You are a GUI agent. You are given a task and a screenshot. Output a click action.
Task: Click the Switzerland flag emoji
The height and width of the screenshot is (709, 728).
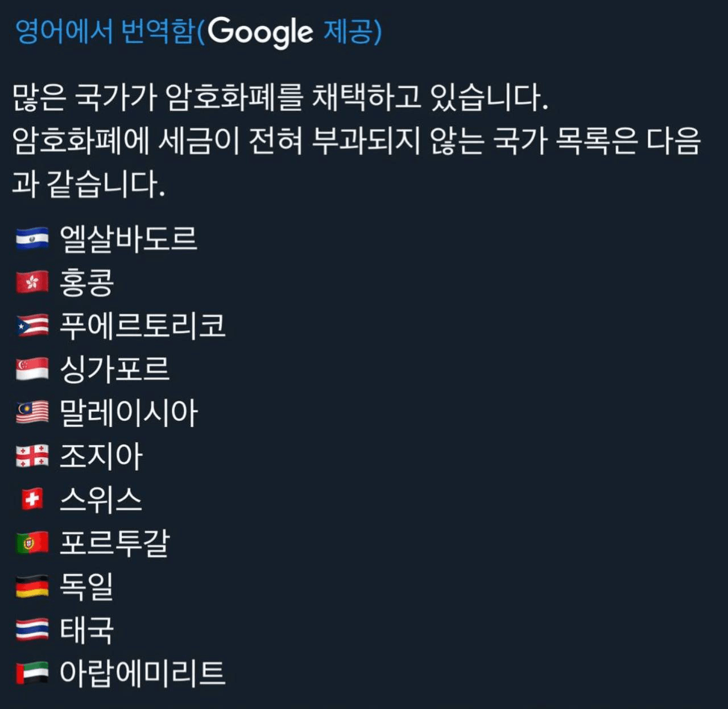[x=32, y=500]
